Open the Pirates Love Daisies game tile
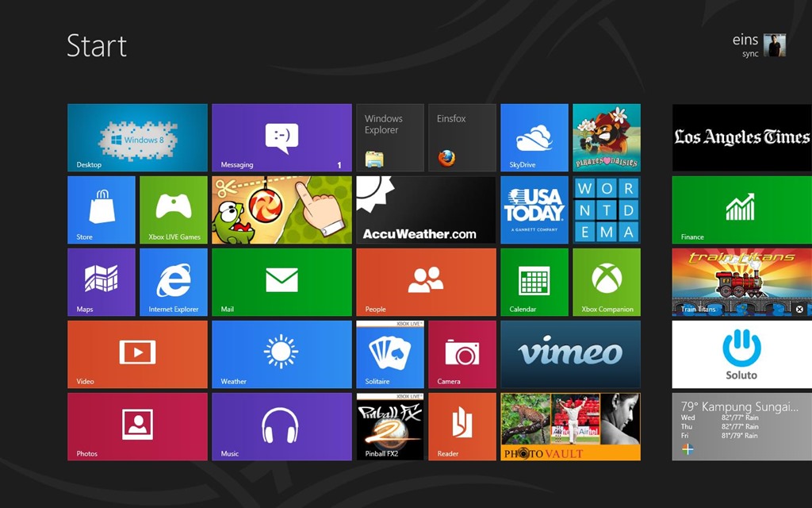812x508 pixels. (x=607, y=137)
